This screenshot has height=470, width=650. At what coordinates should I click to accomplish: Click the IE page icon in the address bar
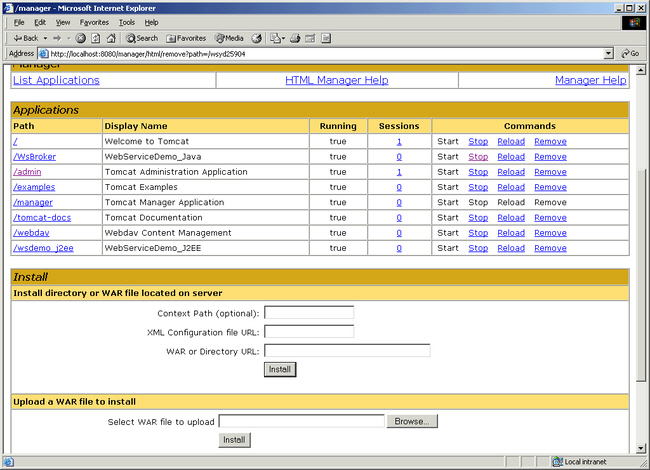click(x=43, y=53)
